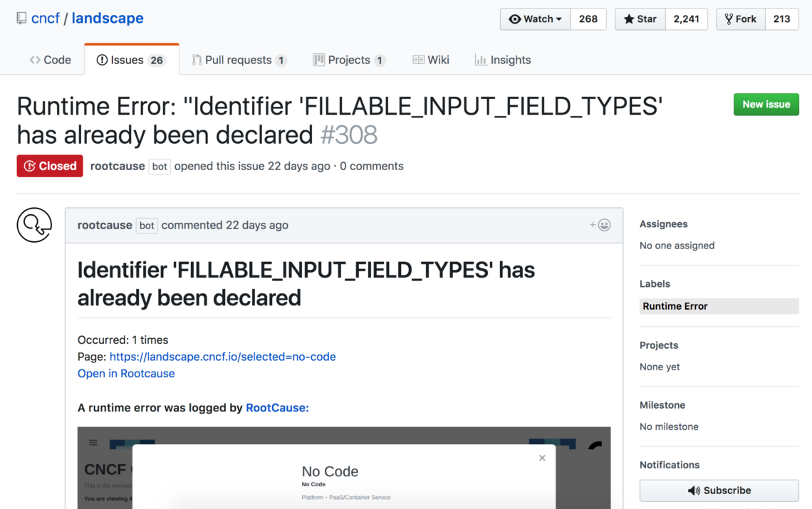Go to the Wiki tab
This screenshot has width=812, height=509.
[x=431, y=60]
